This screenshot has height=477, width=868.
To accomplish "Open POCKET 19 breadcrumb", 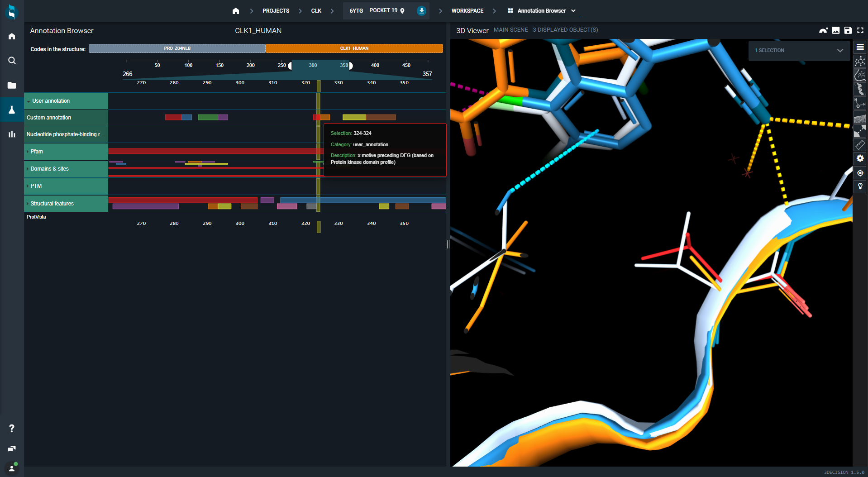I will point(383,10).
